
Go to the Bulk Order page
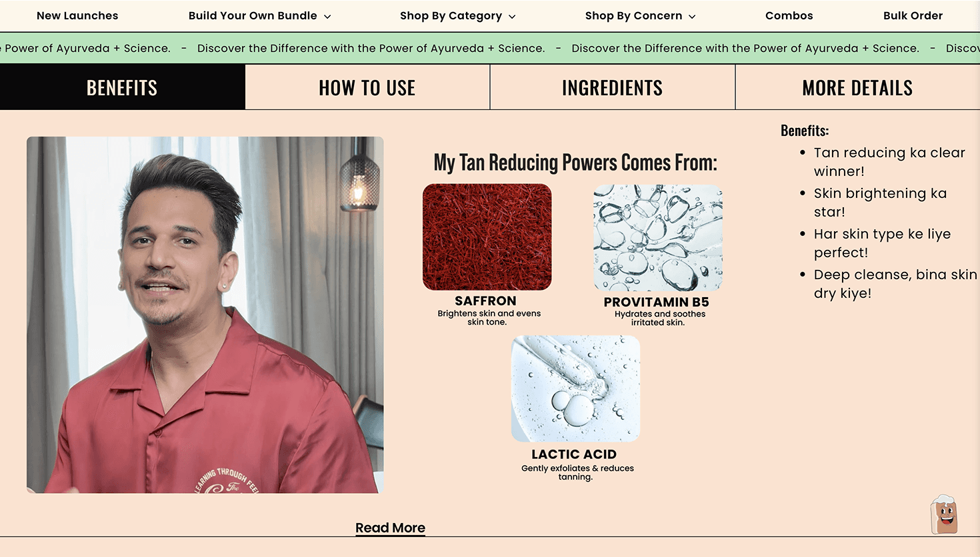point(913,15)
